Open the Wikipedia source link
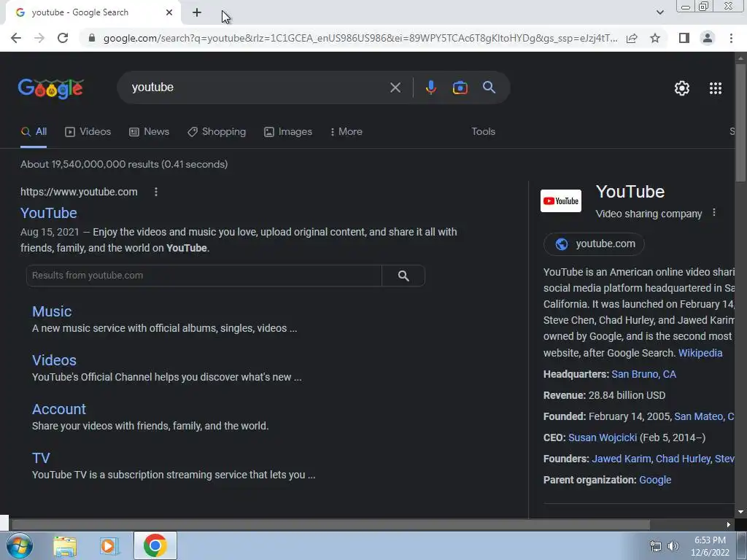 point(700,353)
